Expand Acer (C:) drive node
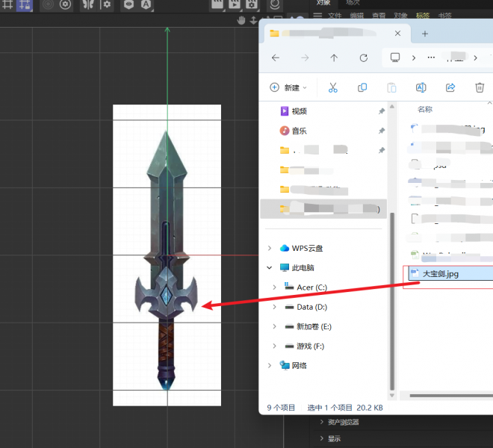 tap(274, 287)
